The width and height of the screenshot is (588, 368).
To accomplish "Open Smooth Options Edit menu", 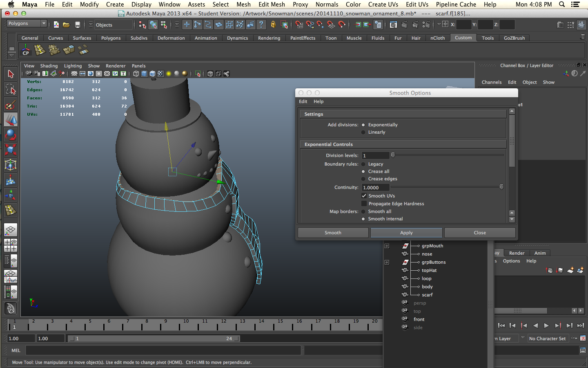I will 303,101.
